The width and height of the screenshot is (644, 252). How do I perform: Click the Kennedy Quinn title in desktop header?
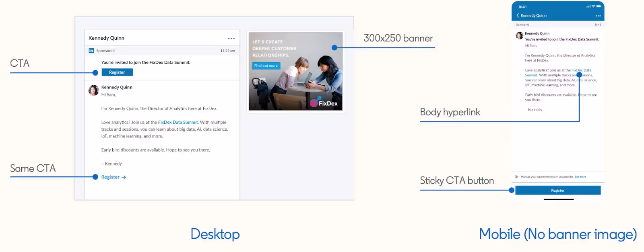click(x=106, y=38)
